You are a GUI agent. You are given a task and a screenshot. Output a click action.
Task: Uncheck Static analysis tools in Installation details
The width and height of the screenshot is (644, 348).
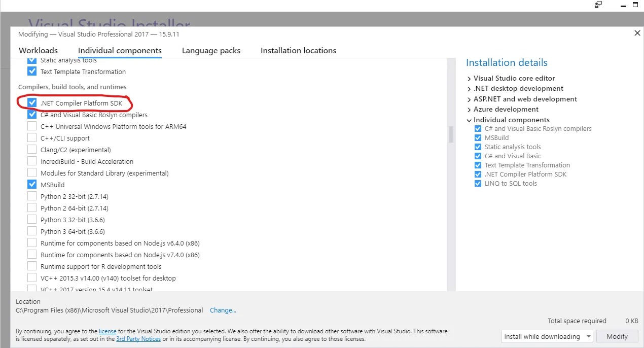coord(478,147)
